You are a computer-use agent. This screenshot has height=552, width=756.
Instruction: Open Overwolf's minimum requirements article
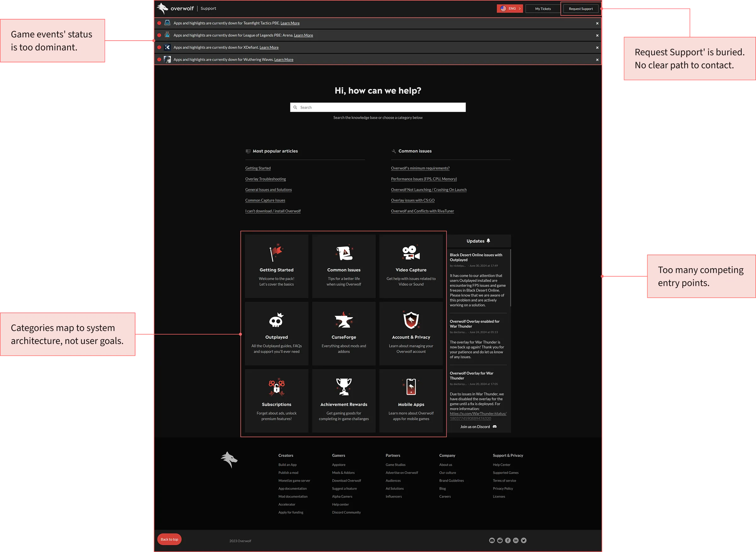click(420, 168)
